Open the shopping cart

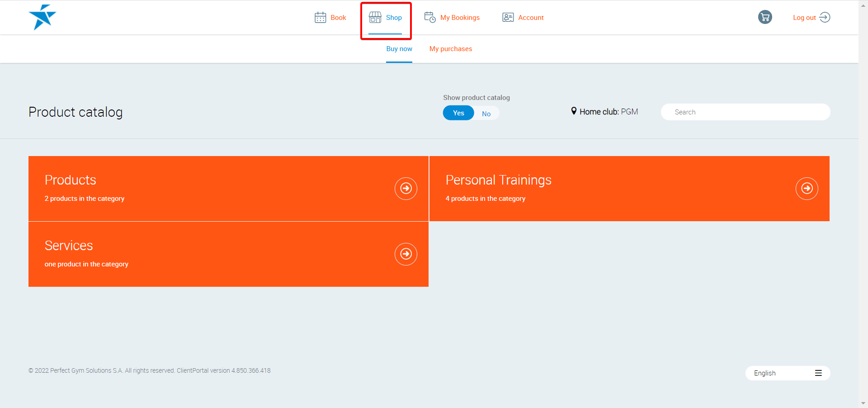coord(764,17)
